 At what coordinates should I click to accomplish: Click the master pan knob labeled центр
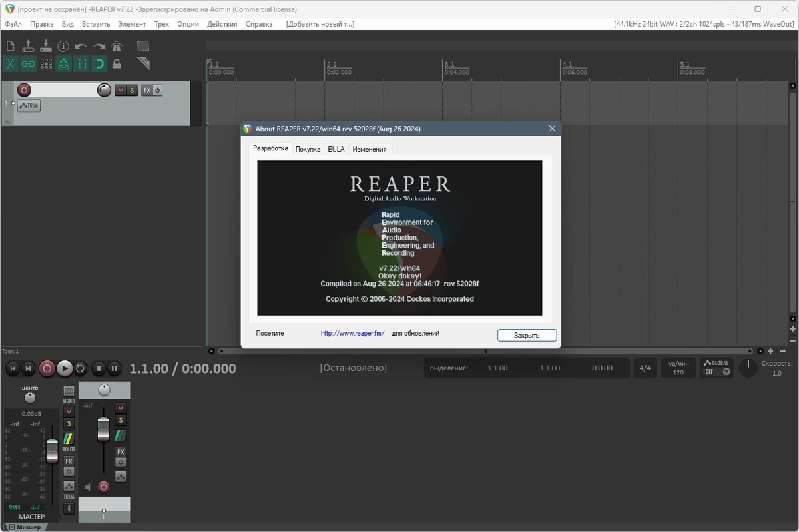[30, 398]
